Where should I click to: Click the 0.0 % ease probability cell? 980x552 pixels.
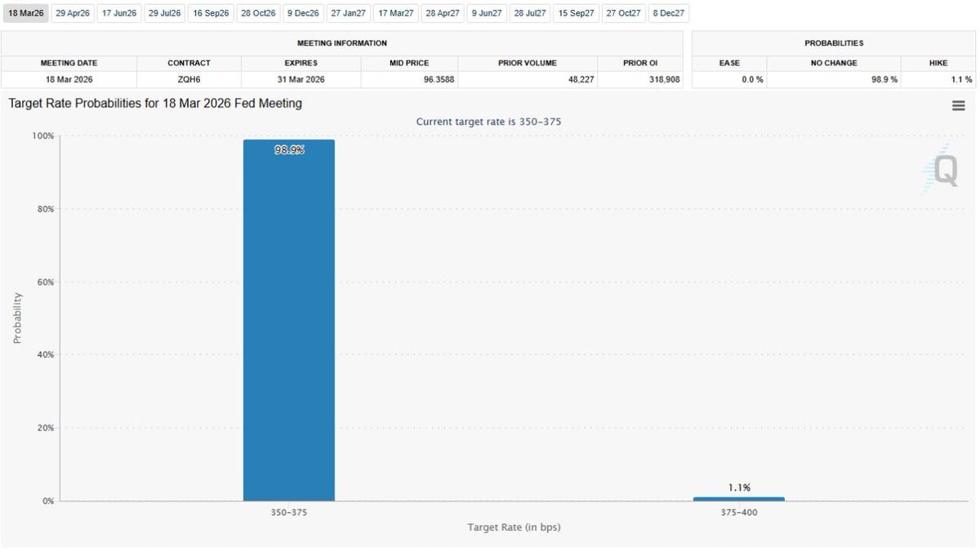[x=729, y=79]
